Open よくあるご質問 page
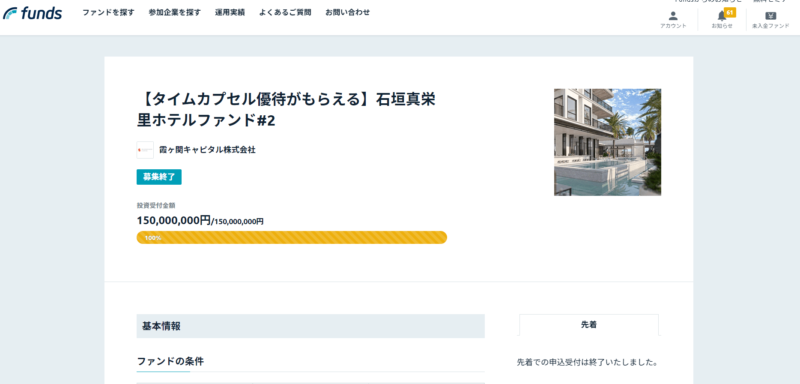The image size is (800, 384). [x=285, y=12]
